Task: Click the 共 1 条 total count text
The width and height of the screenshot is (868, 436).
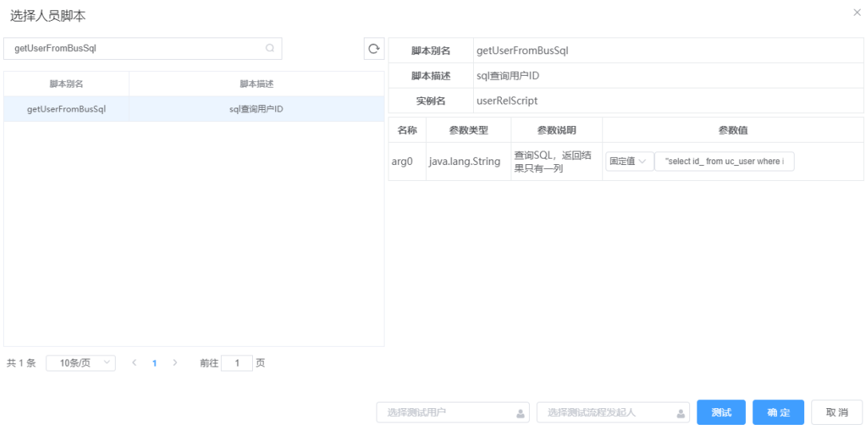Action: pos(21,363)
